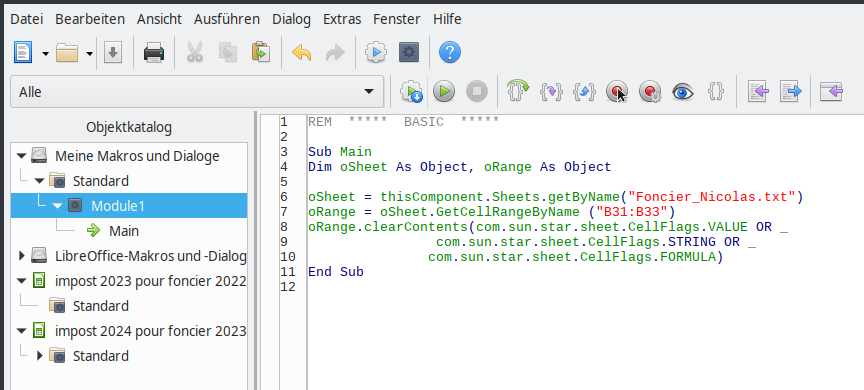Cut selection with the scissors icon

click(195, 53)
